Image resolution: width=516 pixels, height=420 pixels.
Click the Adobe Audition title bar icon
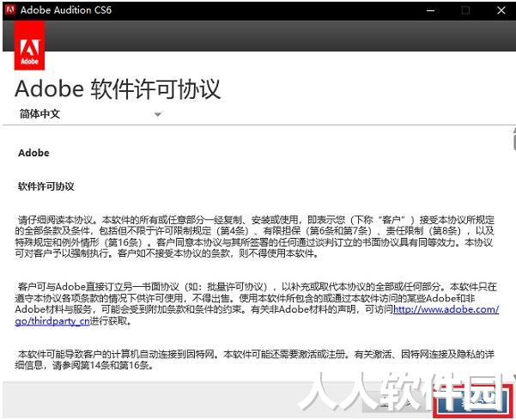coord(10,9)
